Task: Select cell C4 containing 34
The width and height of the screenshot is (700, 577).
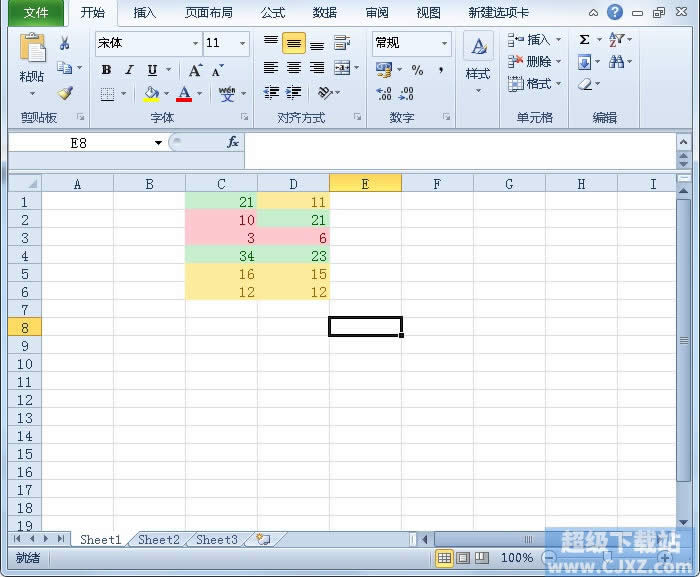Action: pyautogui.click(x=221, y=256)
